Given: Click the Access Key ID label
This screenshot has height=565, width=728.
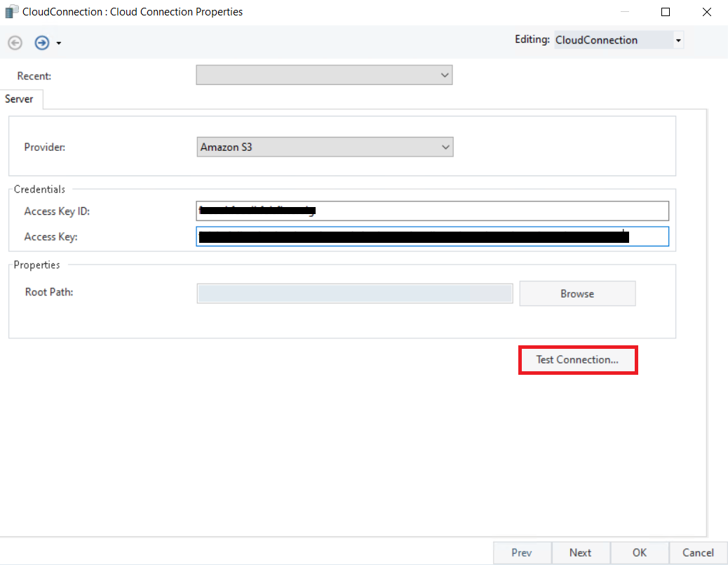Looking at the screenshot, I should 57,211.
